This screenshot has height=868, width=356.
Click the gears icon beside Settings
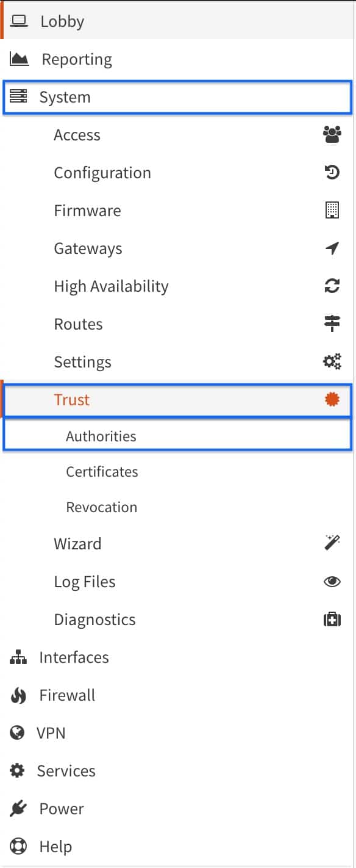(332, 362)
